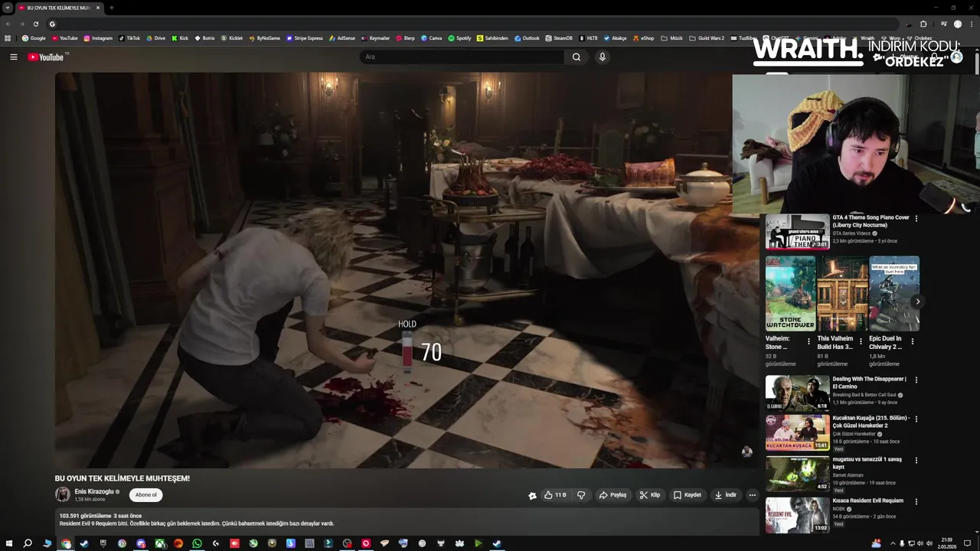980x551 pixels.
Task: Open options for Kısaca Resident Evil Requiem
Action: 916,502
